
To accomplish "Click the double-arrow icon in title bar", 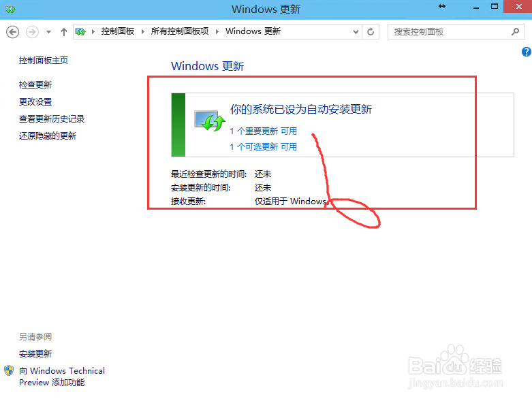I will point(442,6).
